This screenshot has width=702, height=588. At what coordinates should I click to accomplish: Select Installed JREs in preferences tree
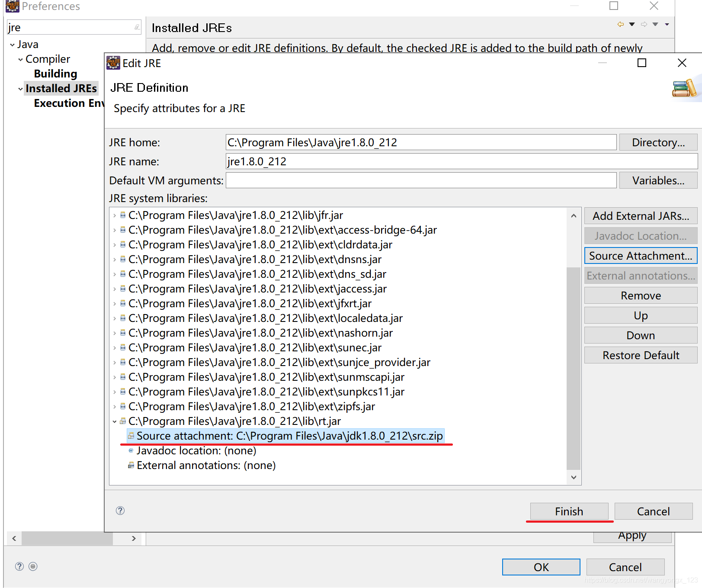coord(61,88)
